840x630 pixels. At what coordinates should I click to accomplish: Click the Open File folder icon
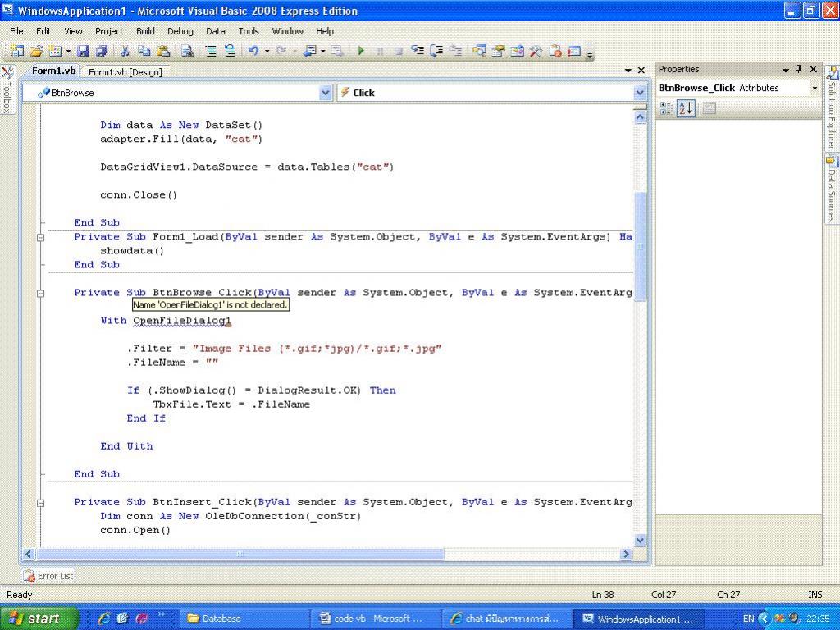pyautogui.click(x=35, y=51)
